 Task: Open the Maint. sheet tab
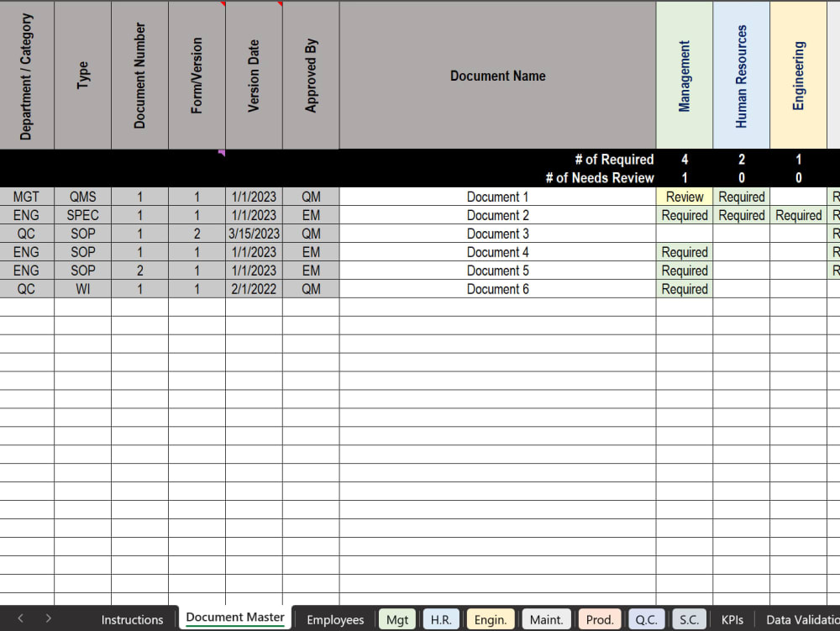point(546,619)
